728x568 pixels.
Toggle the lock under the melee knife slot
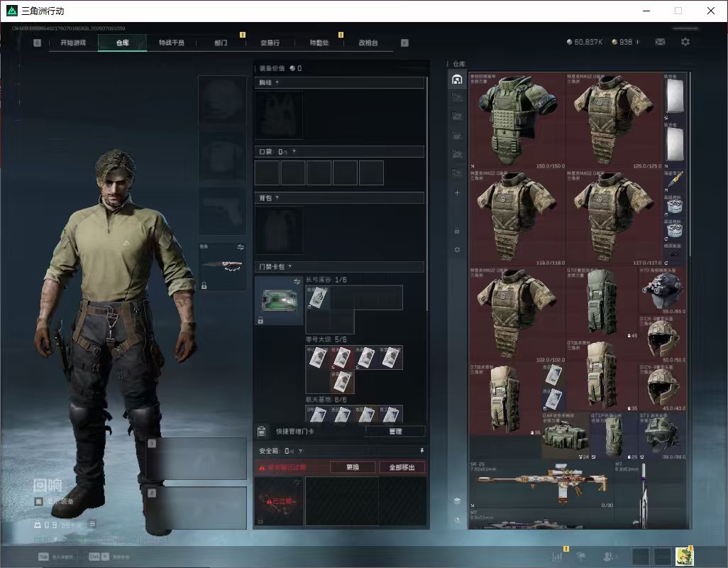pos(204,285)
